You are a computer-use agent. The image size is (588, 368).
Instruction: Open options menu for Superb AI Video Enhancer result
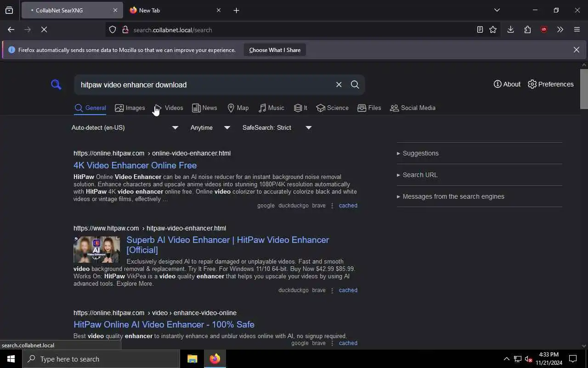click(x=332, y=290)
